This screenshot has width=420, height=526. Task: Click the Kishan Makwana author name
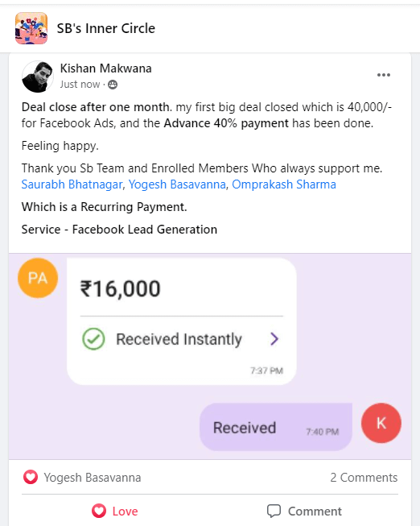click(106, 68)
